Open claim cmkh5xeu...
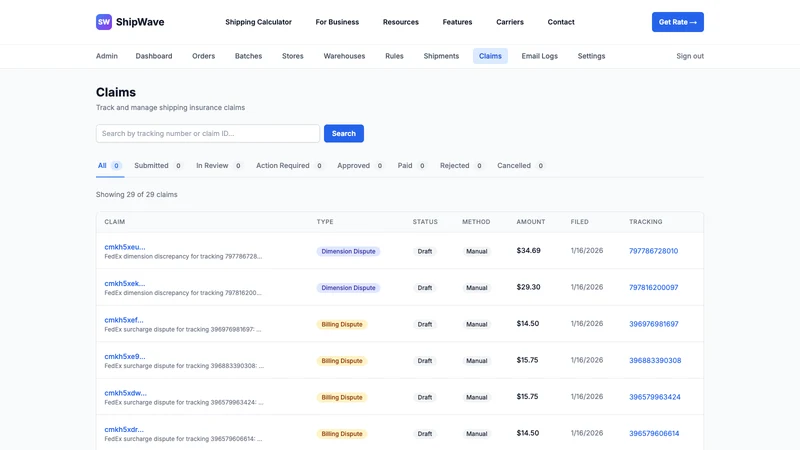The height and width of the screenshot is (450, 800). click(124, 247)
